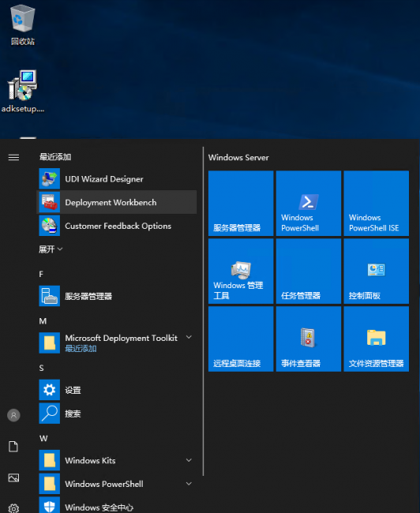The width and height of the screenshot is (420, 513).
Task: Expand Microsoft Deployment Toolkit chevron
Action: [189, 337]
